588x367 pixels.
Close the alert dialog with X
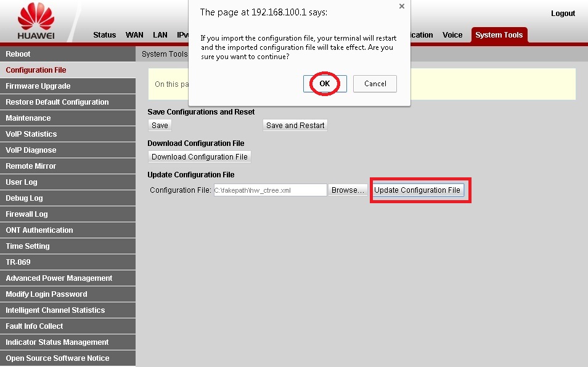pyautogui.click(x=402, y=7)
